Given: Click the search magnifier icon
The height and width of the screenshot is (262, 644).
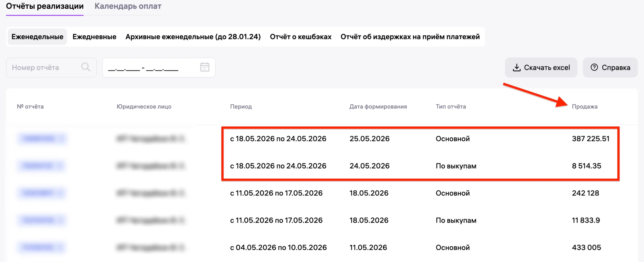Looking at the screenshot, I should [86, 67].
